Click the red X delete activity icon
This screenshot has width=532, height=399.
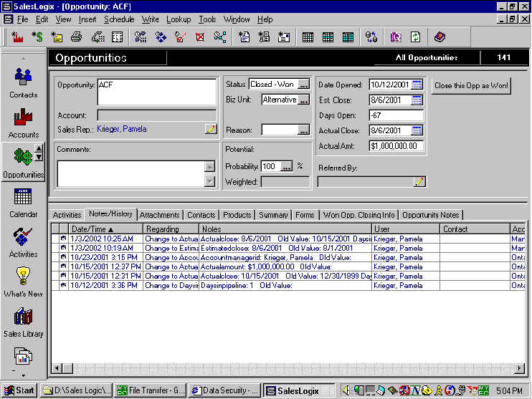[200, 37]
